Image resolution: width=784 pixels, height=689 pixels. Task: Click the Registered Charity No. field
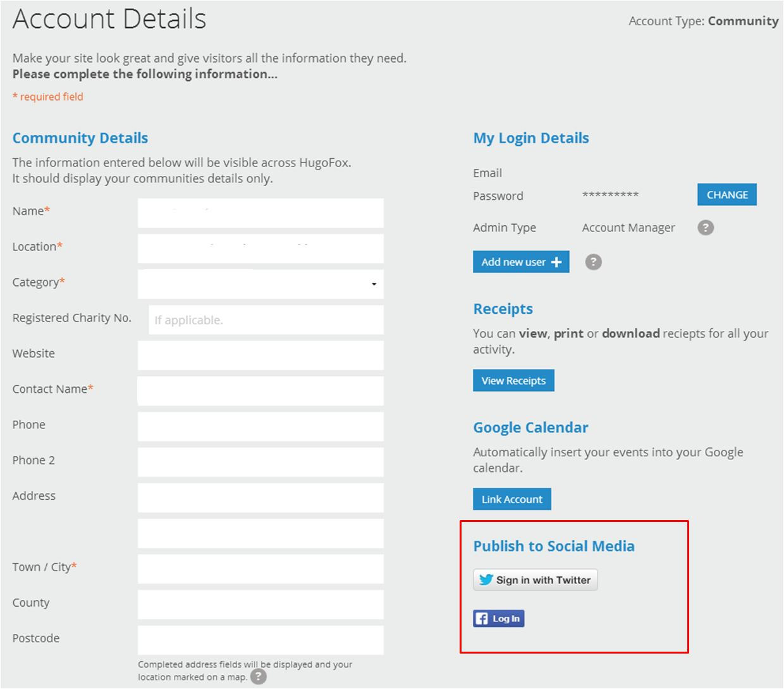pos(266,320)
